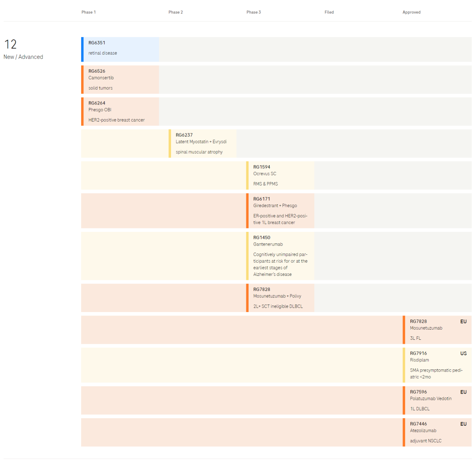The height and width of the screenshot is (461, 476).
Task: Click the Filed column header
Action: (x=329, y=12)
